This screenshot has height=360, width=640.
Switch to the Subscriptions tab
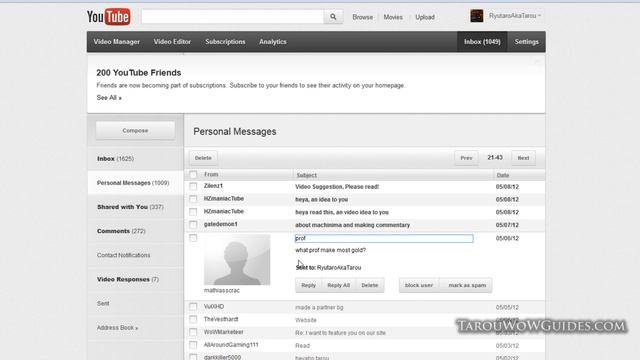pos(225,42)
